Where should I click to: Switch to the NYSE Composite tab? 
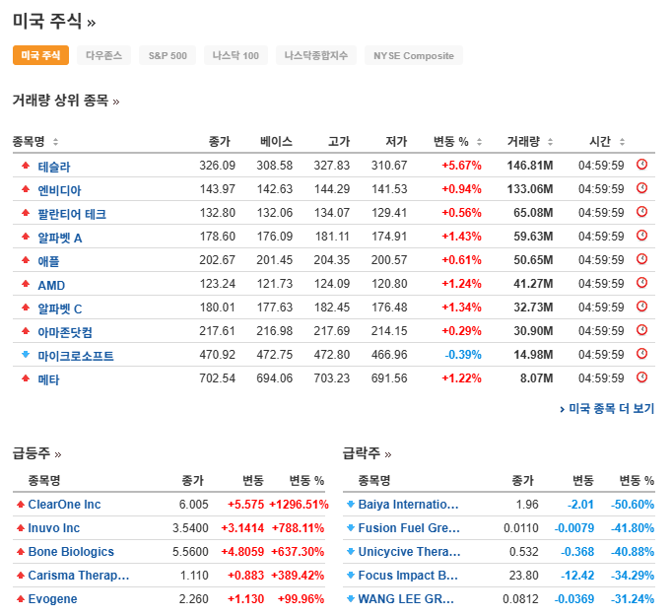[414, 55]
